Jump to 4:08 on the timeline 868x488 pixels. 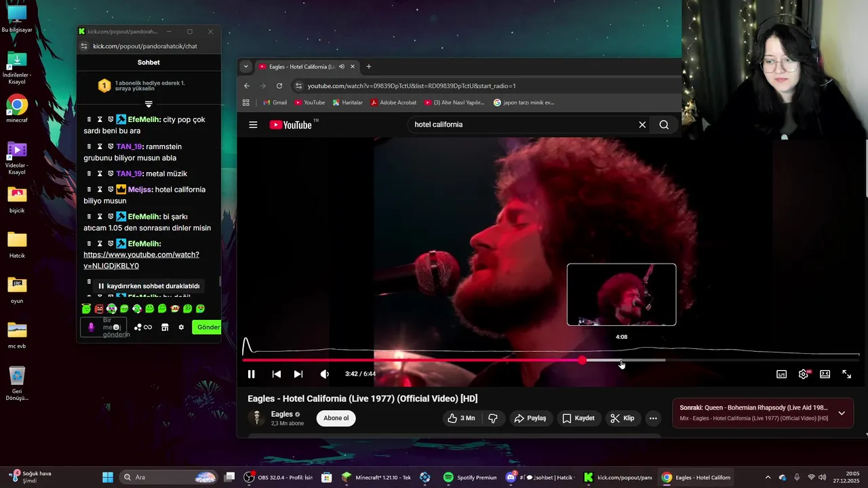pyautogui.click(x=621, y=361)
